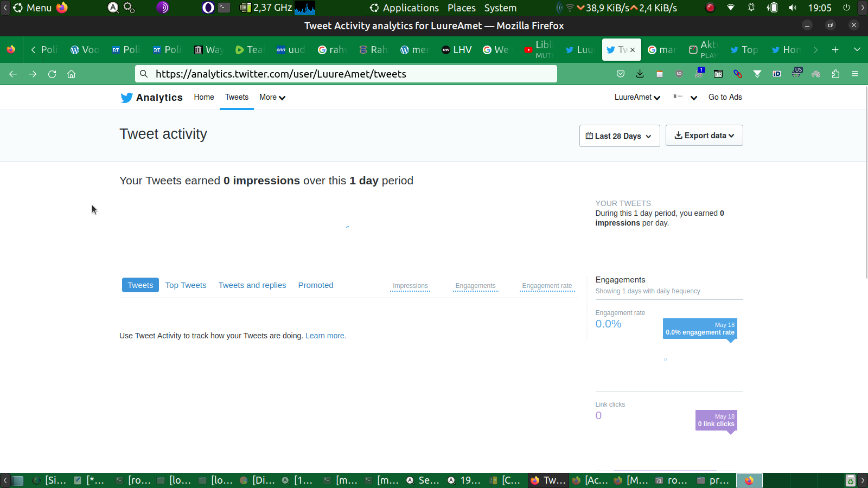Switch to Tw... Firefox taskbar window

pyautogui.click(x=548, y=480)
